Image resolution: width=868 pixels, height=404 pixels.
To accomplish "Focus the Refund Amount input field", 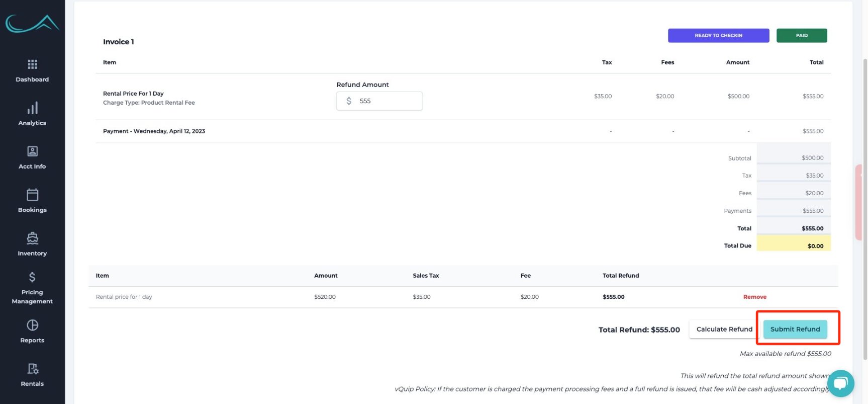I will point(387,101).
